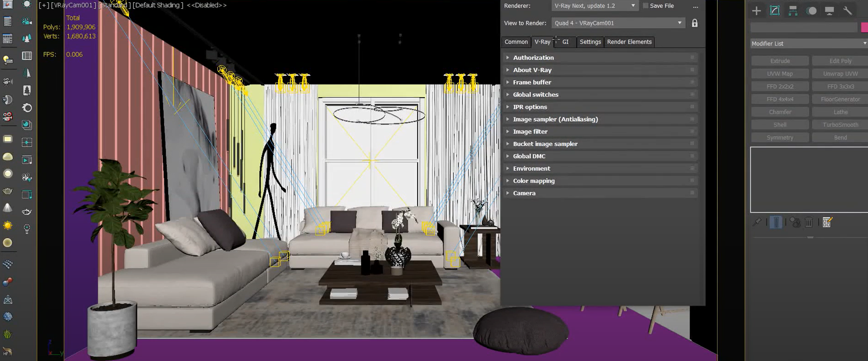Open the Render Elements tab
The image size is (868, 361).
pyautogui.click(x=629, y=42)
